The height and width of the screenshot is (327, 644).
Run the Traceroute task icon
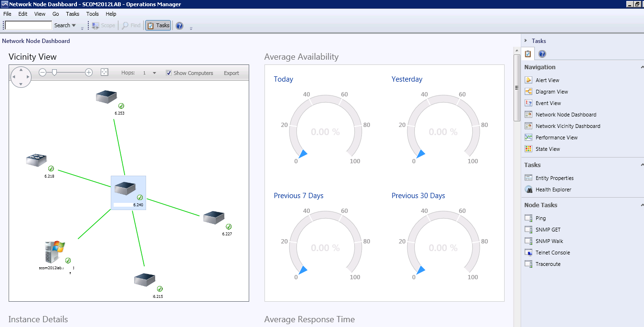point(528,264)
